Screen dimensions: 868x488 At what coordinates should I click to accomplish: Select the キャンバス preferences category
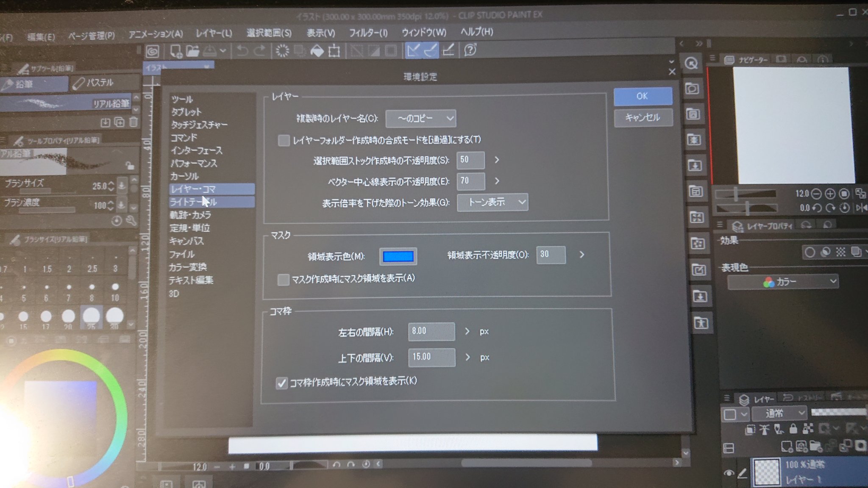click(186, 241)
